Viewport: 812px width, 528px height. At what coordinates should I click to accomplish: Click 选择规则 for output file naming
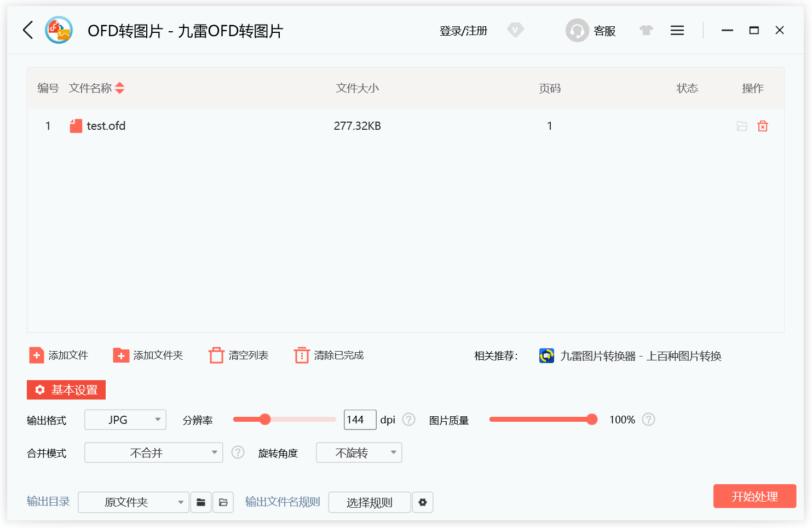(370, 502)
